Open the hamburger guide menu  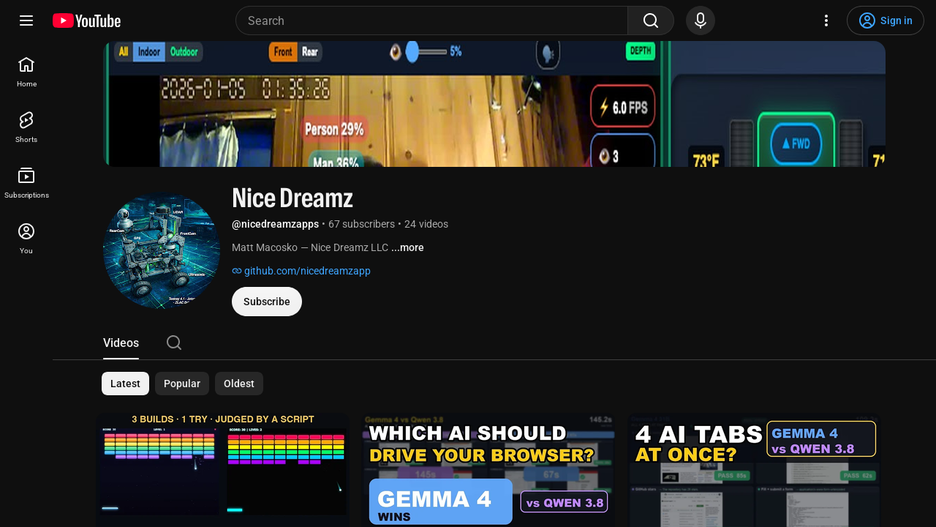26,21
